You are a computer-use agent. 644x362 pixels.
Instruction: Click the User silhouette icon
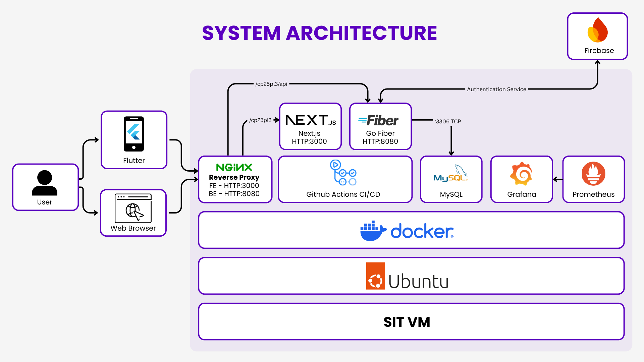tap(45, 183)
